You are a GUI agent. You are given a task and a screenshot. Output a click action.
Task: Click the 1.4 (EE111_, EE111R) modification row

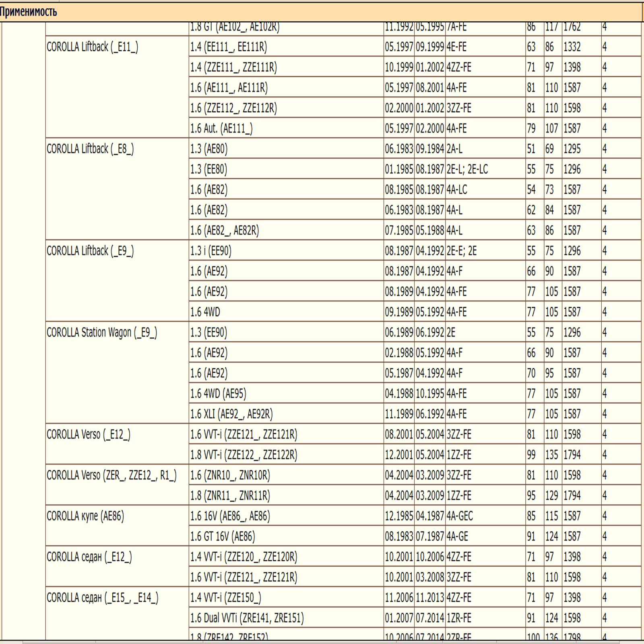[x=229, y=47]
